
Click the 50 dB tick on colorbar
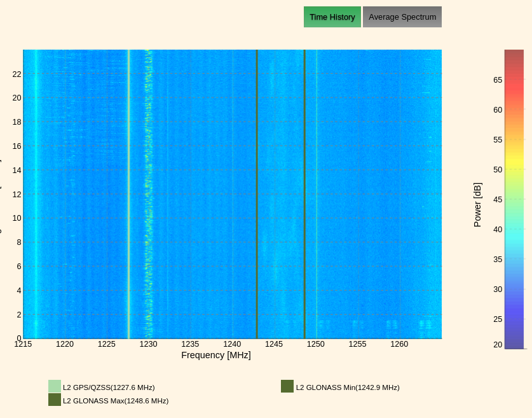pyautogui.click(x=498, y=170)
